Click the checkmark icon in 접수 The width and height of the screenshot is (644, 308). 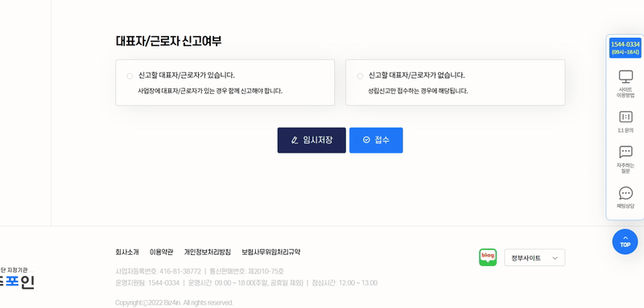tap(366, 140)
